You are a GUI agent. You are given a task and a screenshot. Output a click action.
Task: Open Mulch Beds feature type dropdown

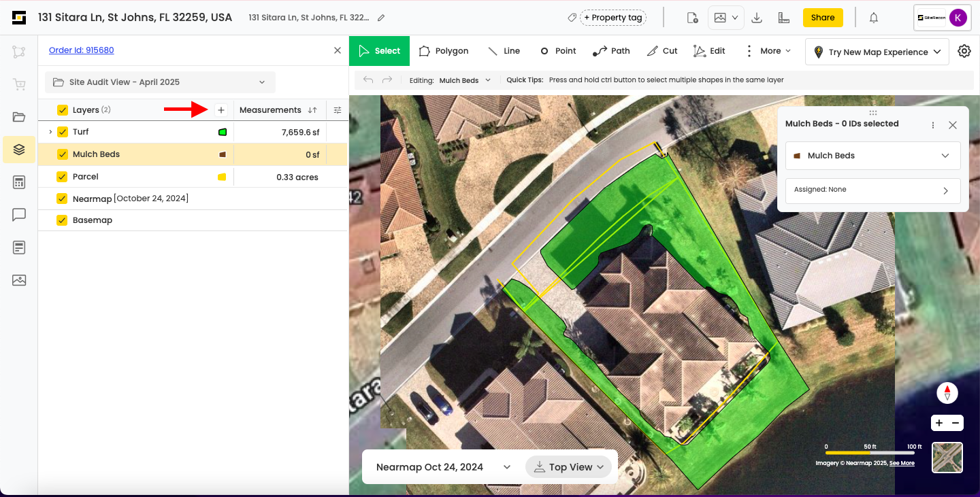873,156
